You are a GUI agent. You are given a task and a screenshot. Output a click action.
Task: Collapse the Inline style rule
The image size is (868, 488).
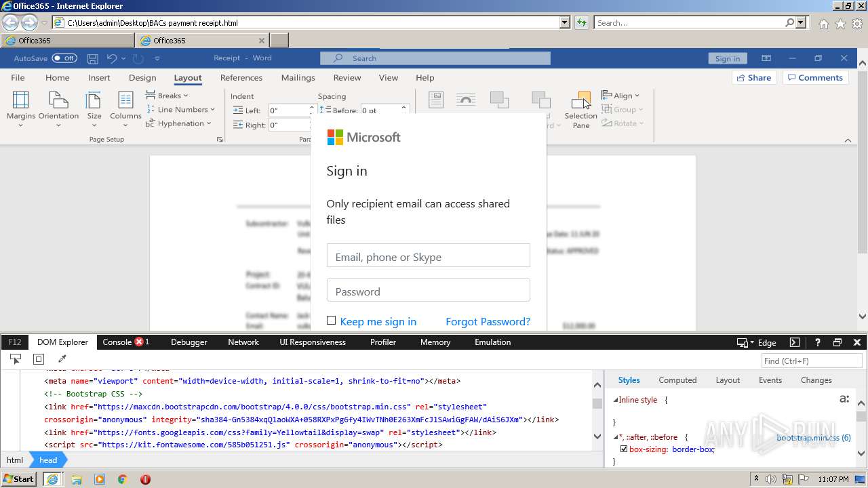[x=616, y=400]
